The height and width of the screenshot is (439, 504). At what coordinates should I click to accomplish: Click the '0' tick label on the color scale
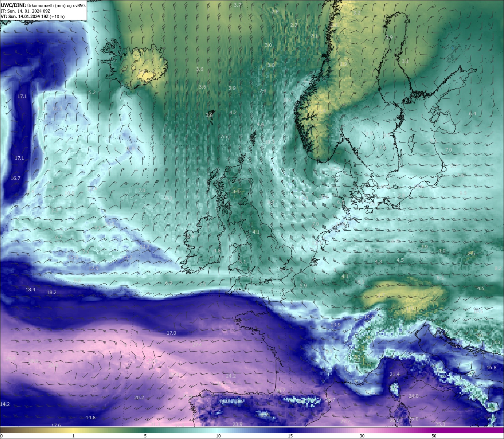click(x=1, y=436)
